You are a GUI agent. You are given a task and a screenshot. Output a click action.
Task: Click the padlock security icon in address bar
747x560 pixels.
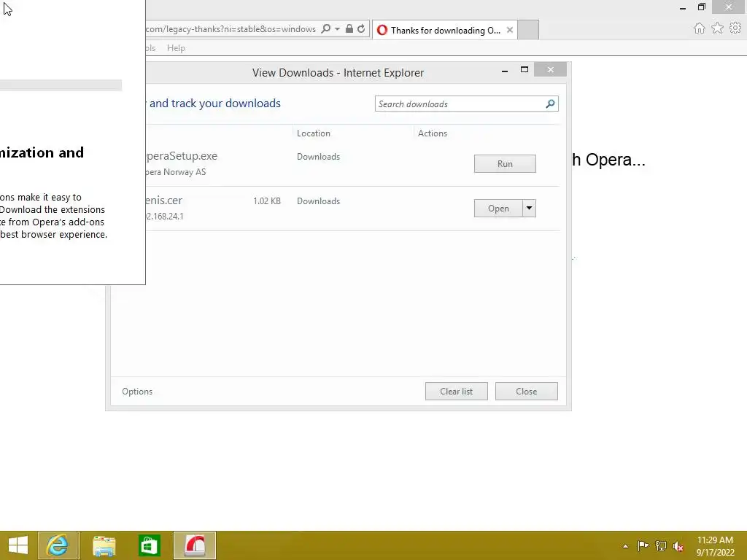click(x=349, y=28)
